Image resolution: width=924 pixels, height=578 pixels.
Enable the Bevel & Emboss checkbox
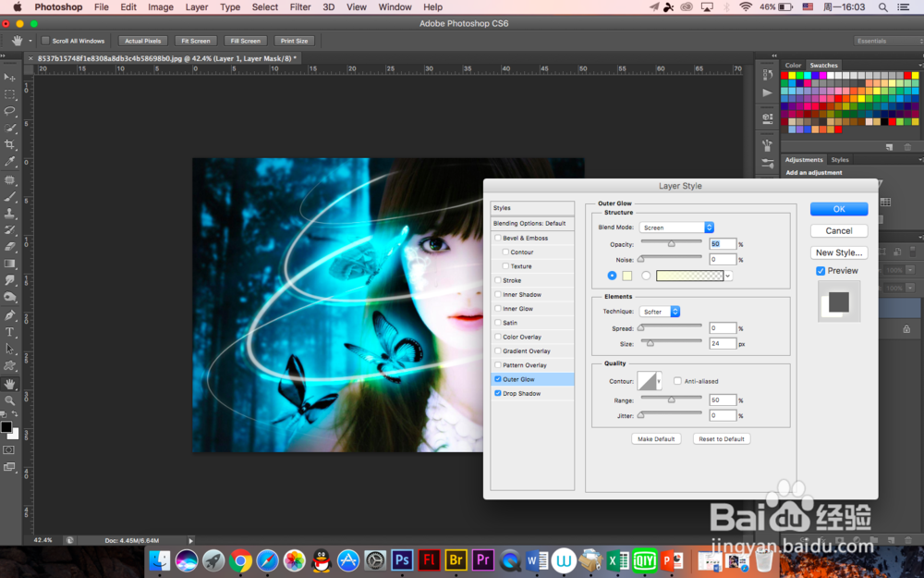pos(498,238)
